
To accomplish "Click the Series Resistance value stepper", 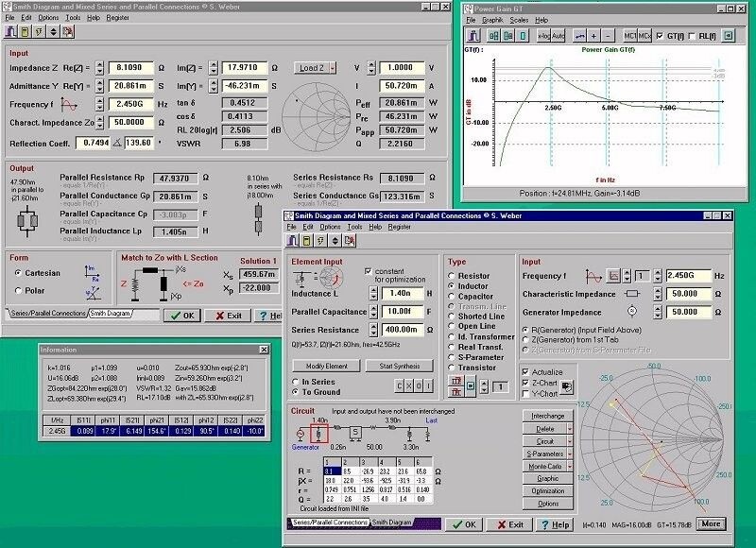I will [x=373, y=330].
